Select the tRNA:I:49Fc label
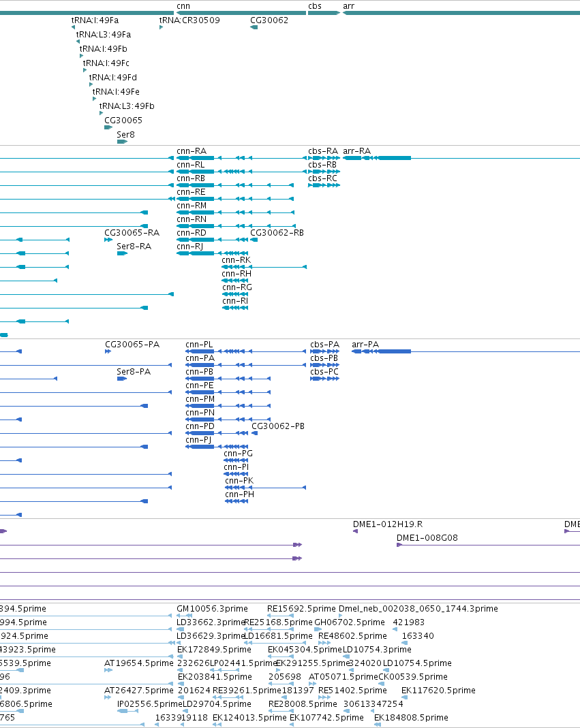 click(106, 63)
